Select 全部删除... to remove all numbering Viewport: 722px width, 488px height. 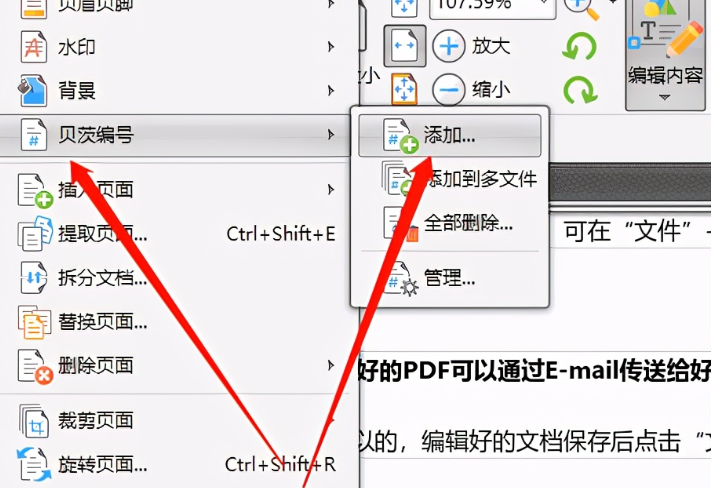449,223
